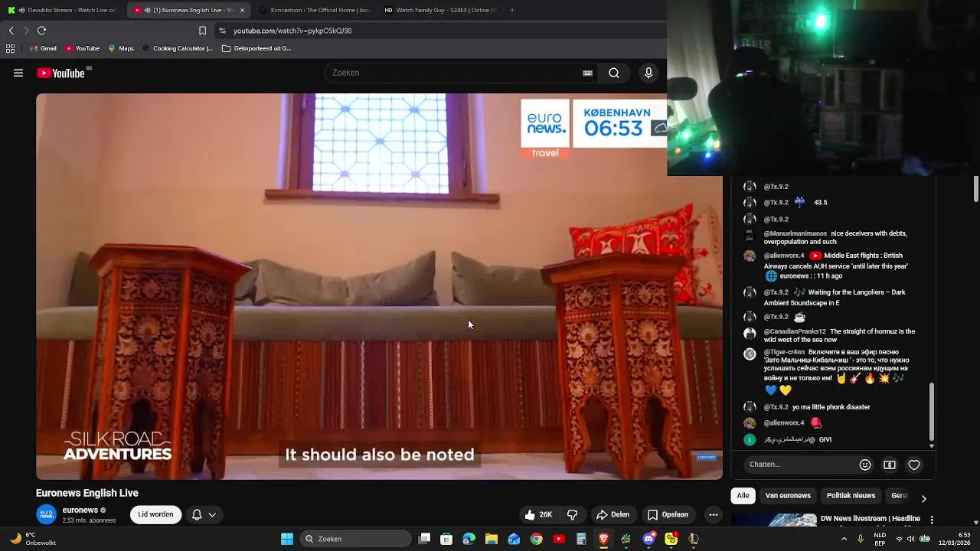Open Calculator app from the taskbar
The image size is (980, 551).
(581, 539)
